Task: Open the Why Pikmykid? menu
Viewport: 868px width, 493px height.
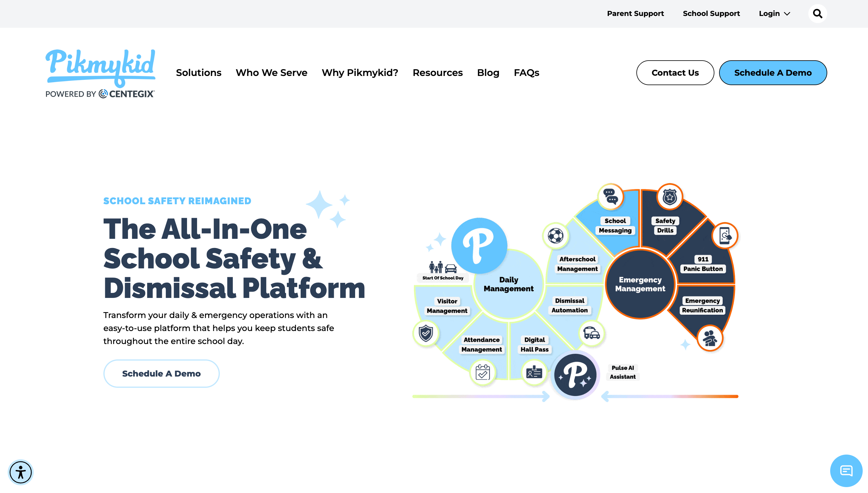Action: [360, 73]
